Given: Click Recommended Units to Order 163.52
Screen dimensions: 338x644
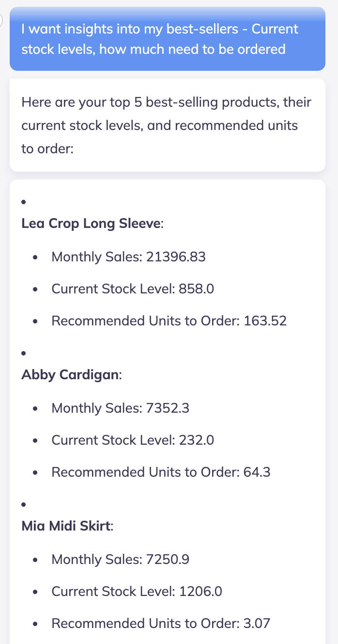Looking at the screenshot, I should pyautogui.click(x=169, y=321).
